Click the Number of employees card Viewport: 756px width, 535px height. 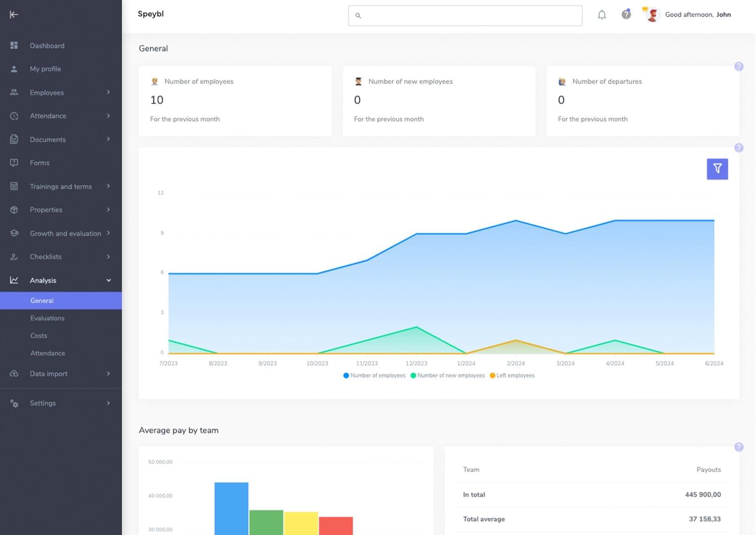point(235,101)
